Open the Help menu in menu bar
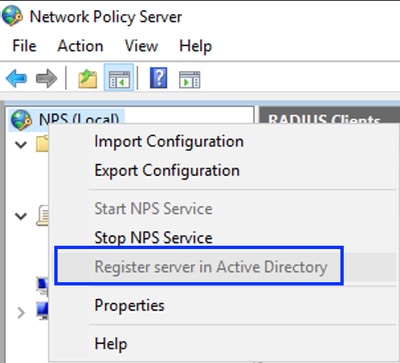Screen dimensions: 400x363 (195, 46)
